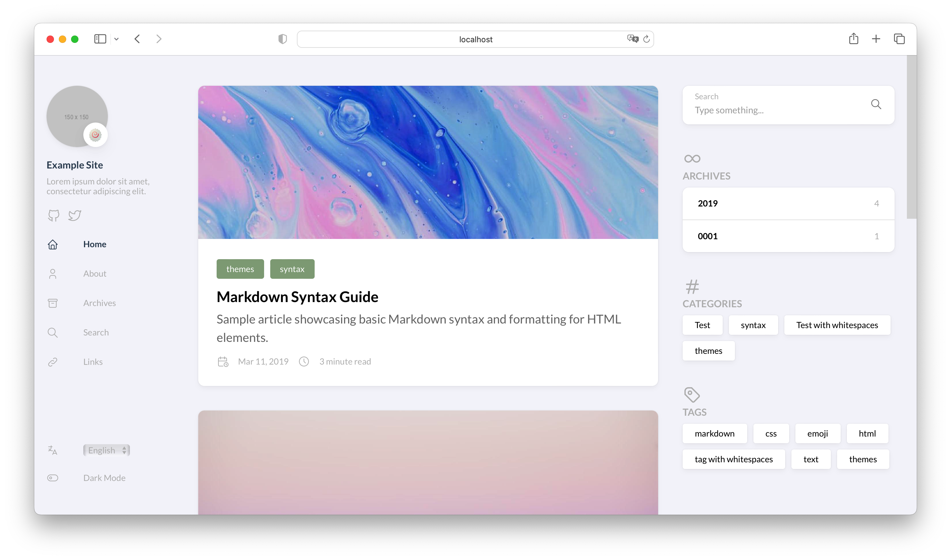Open the English language selector
Image resolution: width=951 pixels, height=560 pixels.
[106, 450]
